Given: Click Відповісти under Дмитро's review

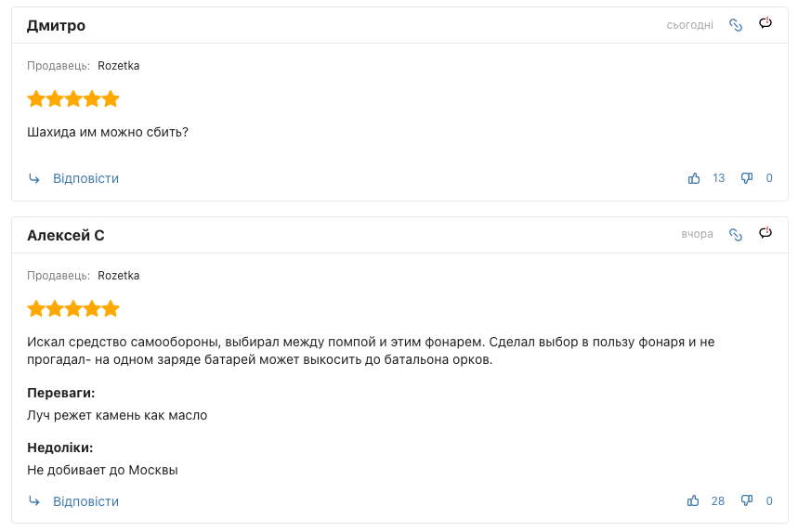Looking at the screenshot, I should (x=86, y=178).
